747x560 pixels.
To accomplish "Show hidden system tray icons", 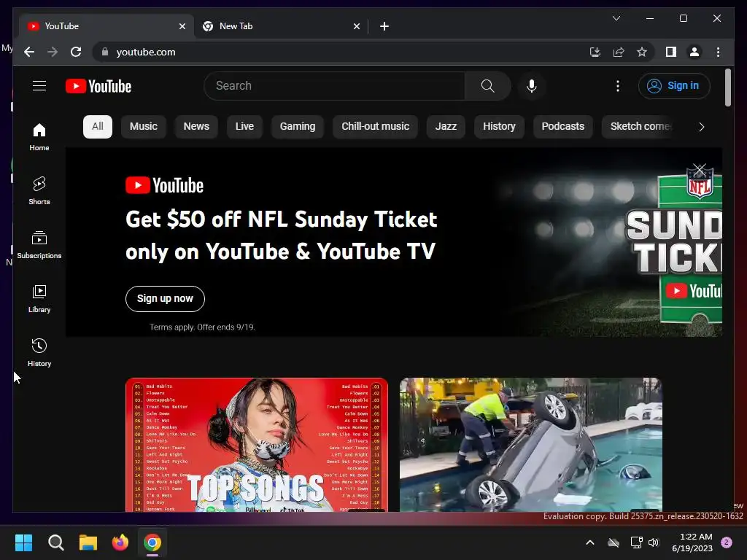I will pyautogui.click(x=589, y=542).
